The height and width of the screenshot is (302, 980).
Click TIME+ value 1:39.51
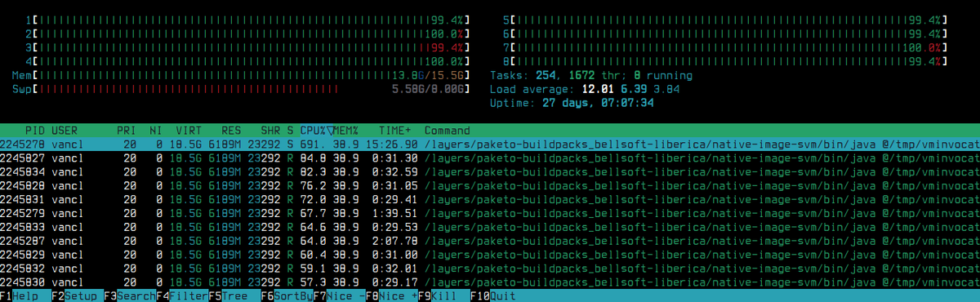click(394, 213)
